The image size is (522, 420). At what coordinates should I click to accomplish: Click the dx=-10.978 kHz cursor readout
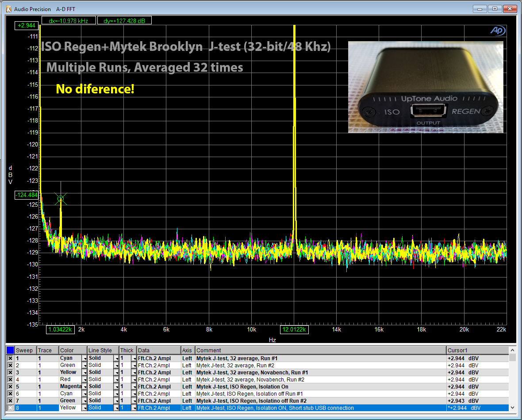[x=69, y=21]
